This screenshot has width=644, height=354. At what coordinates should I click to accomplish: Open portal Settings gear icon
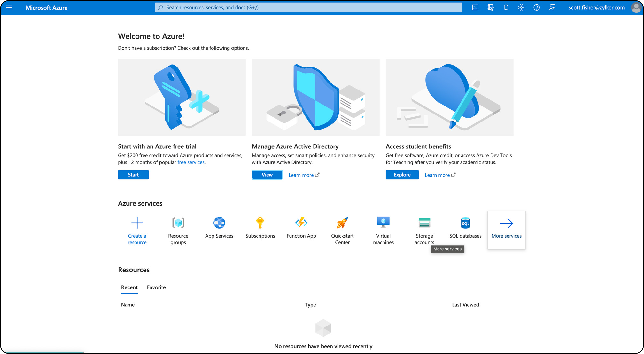521,8
